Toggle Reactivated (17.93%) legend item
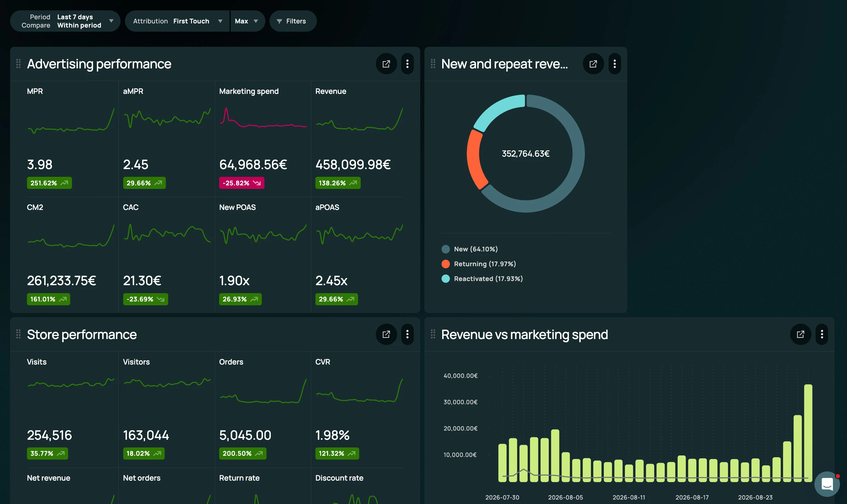The width and height of the screenshot is (847, 504). pyautogui.click(x=482, y=278)
